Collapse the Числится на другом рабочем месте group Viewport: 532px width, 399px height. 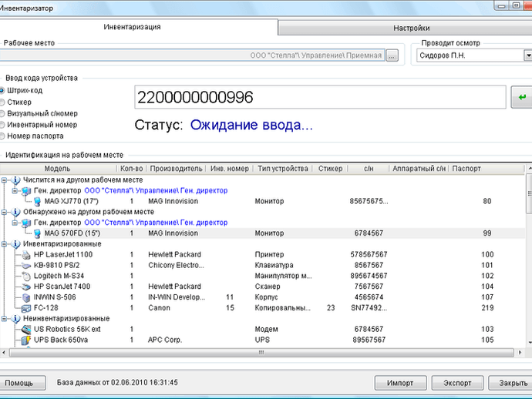coord(4,180)
